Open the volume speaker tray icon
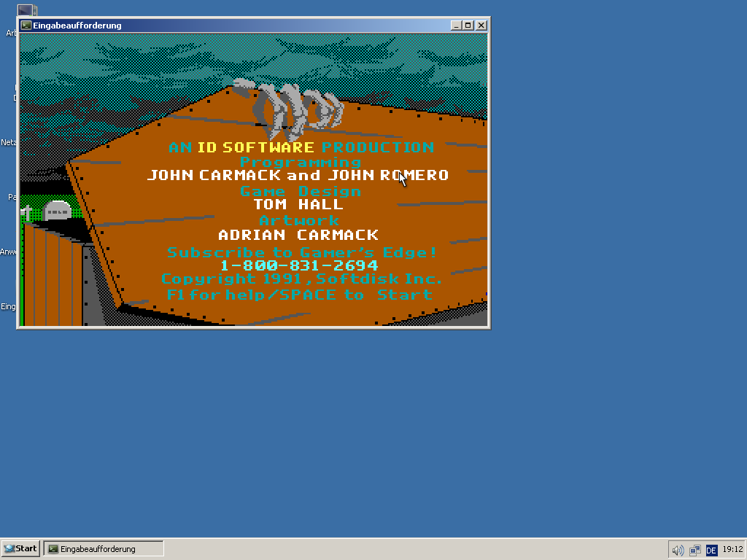 678,551
